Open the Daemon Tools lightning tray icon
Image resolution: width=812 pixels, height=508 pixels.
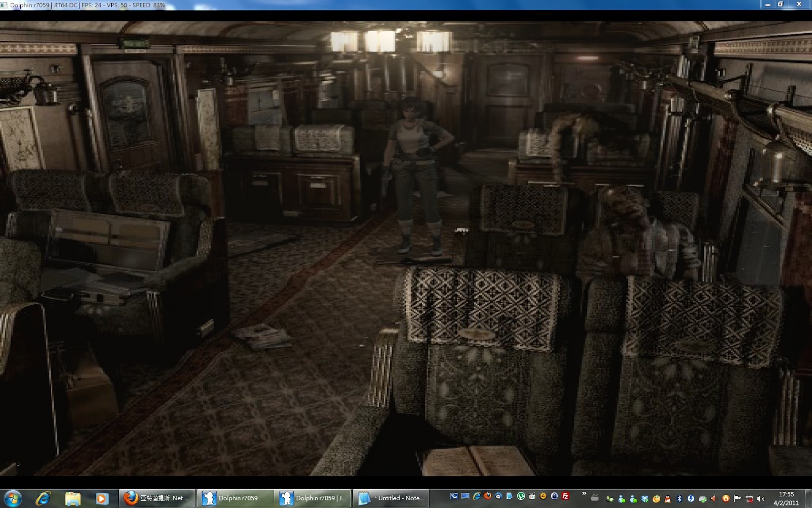tap(691, 499)
